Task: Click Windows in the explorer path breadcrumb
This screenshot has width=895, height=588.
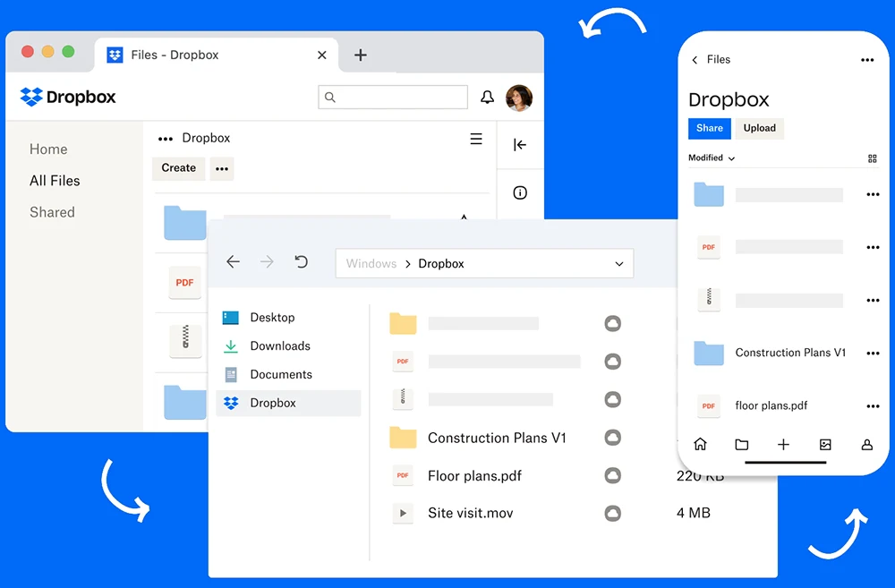Action: click(x=371, y=264)
